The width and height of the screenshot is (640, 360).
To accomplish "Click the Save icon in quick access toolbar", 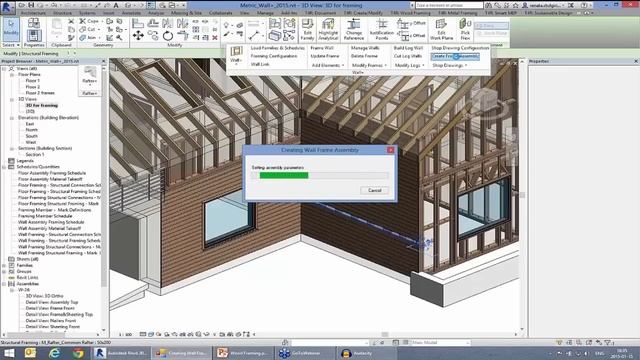I will point(31,5).
